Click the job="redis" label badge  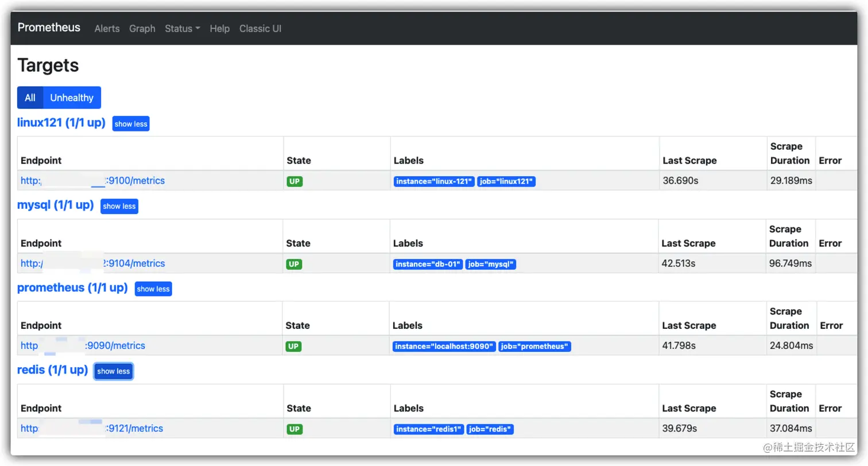point(490,429)
